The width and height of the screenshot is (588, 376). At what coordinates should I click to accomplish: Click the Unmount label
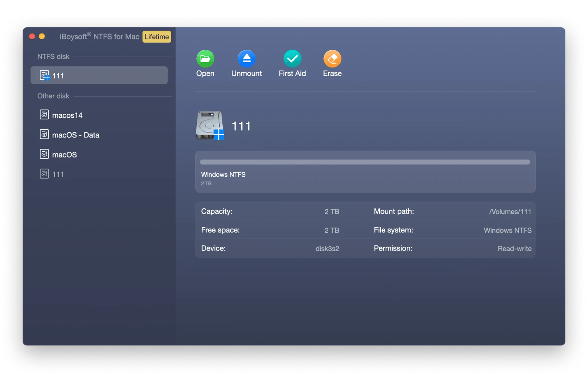click(247, 73)
